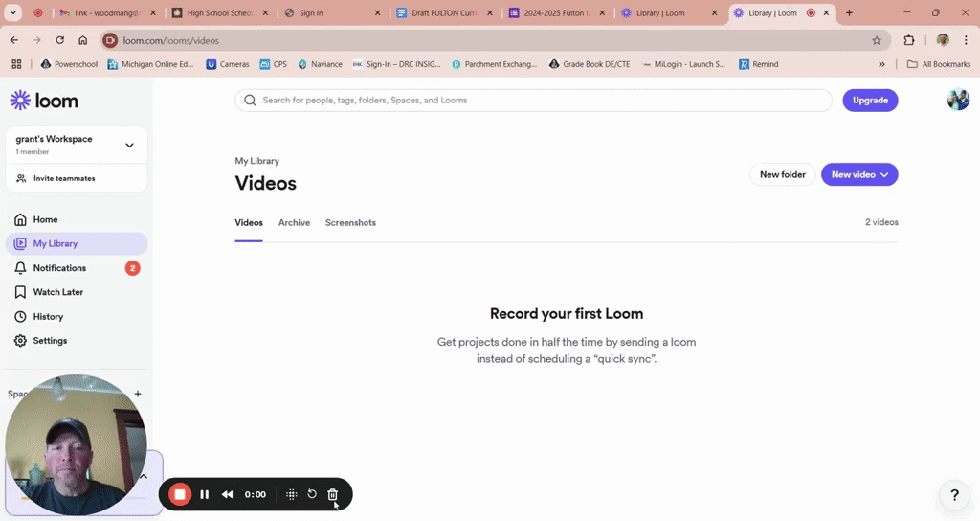This screenshot has height=521, width=980.
Task: Switch to the Archive tab
Action: click(x=294, y=222)
